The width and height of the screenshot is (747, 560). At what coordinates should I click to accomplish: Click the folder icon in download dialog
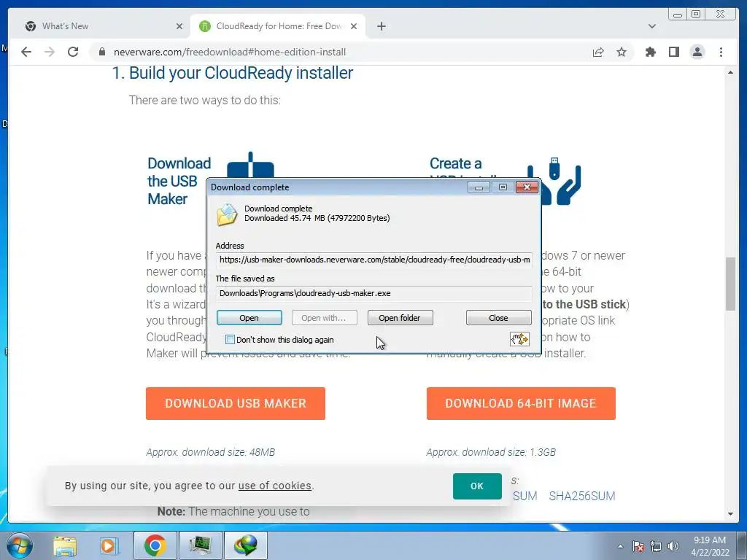228,215
